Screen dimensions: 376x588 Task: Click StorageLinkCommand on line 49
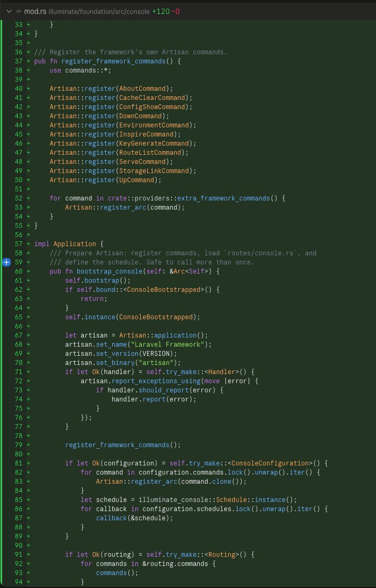click(x=154, y=170)
